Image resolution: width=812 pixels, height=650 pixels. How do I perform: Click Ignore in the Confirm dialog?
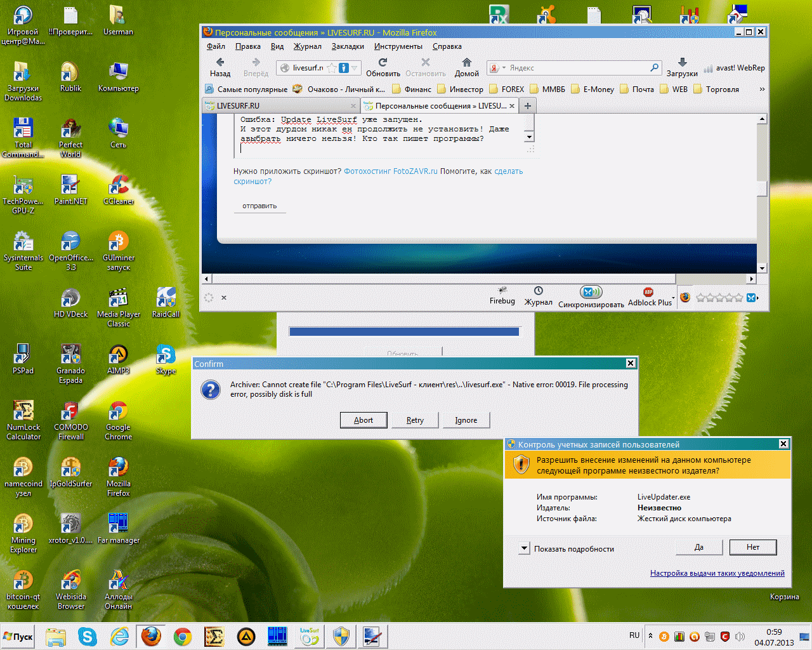click(x=466, y=420)
